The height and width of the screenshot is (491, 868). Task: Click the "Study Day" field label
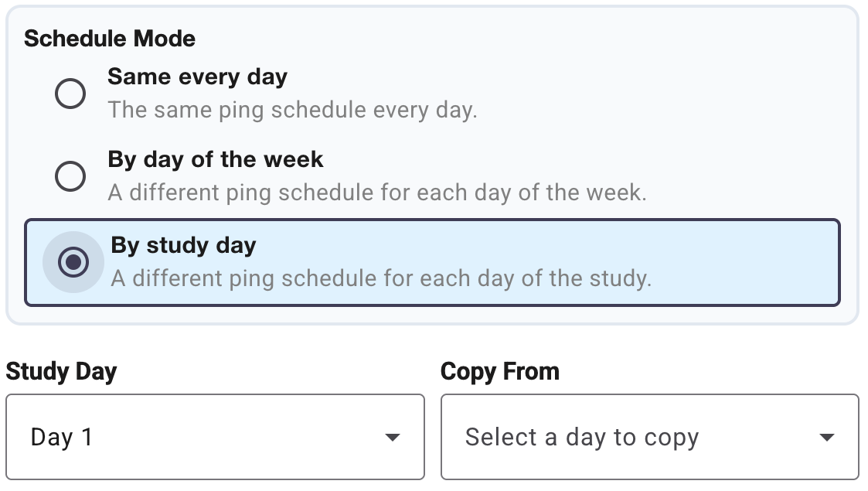click(61, 371)
